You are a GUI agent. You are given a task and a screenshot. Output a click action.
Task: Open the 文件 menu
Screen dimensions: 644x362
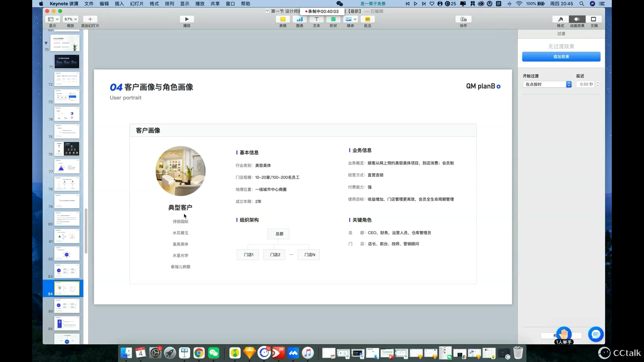[89, 4]
